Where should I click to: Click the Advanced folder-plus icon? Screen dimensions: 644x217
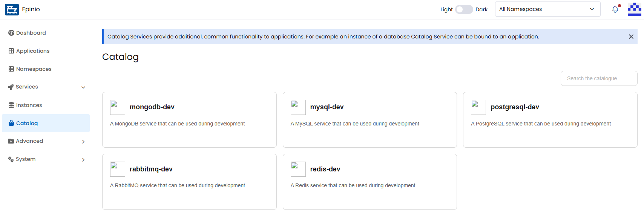coord(11,141)
